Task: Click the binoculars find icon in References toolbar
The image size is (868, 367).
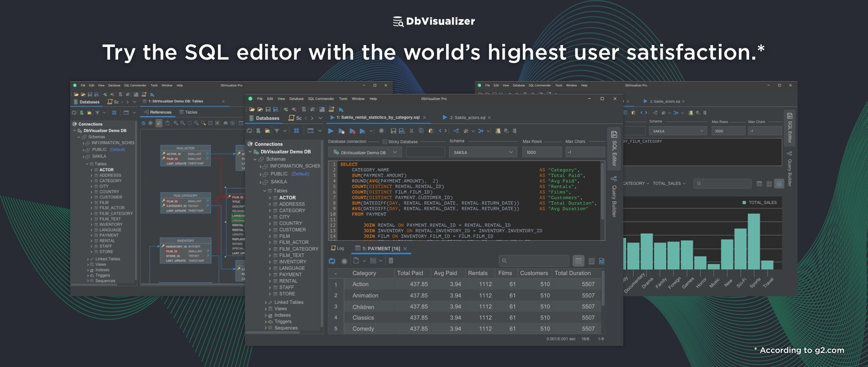Action: (x=225, y=123)
